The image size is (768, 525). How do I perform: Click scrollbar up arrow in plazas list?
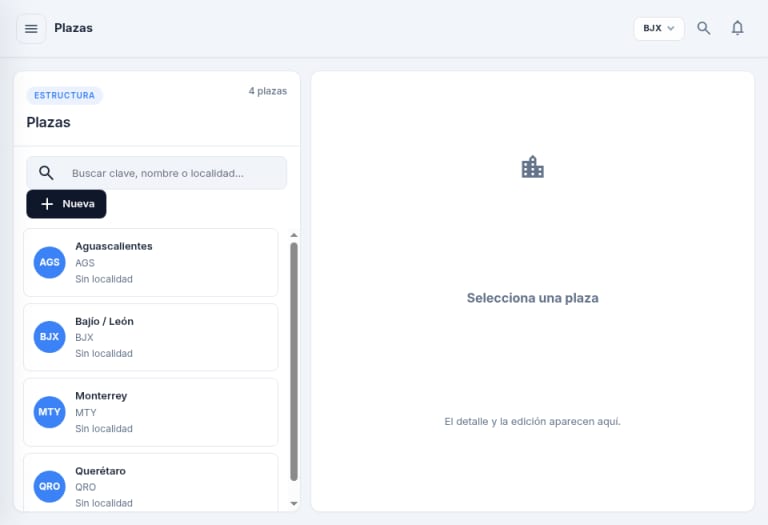294,236
